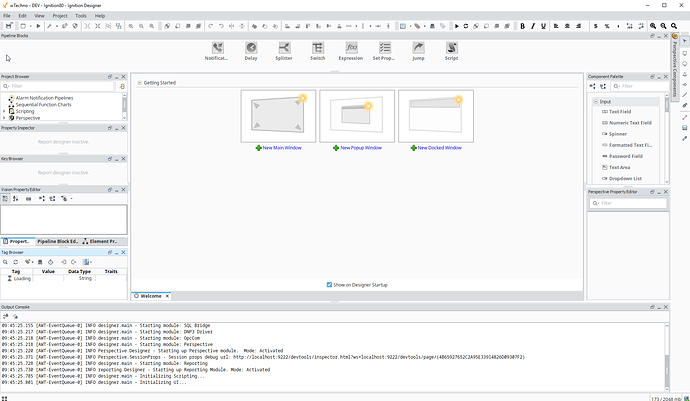The height and width of the screenshot is (401, 690).
Task: Open the Project menu
Action: (x=60, y=16)
